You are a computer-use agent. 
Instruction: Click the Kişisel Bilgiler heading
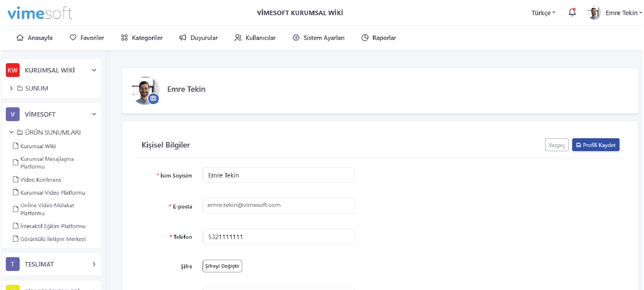click(x=166, y=145)
